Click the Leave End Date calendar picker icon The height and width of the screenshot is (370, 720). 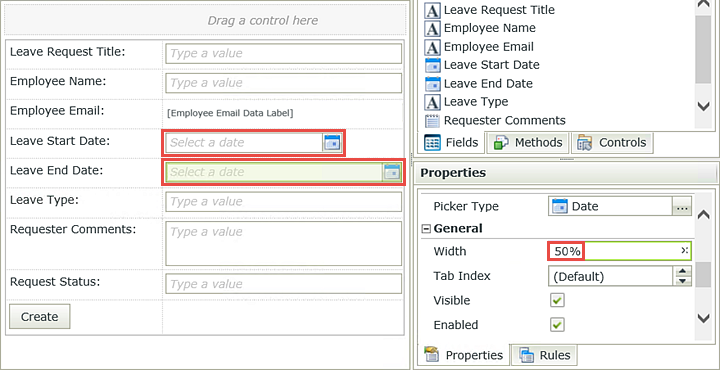click(392, 172)
